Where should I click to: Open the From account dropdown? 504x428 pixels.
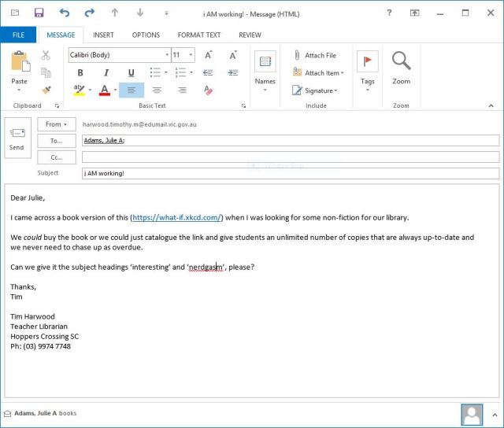[x=56, y=124]
